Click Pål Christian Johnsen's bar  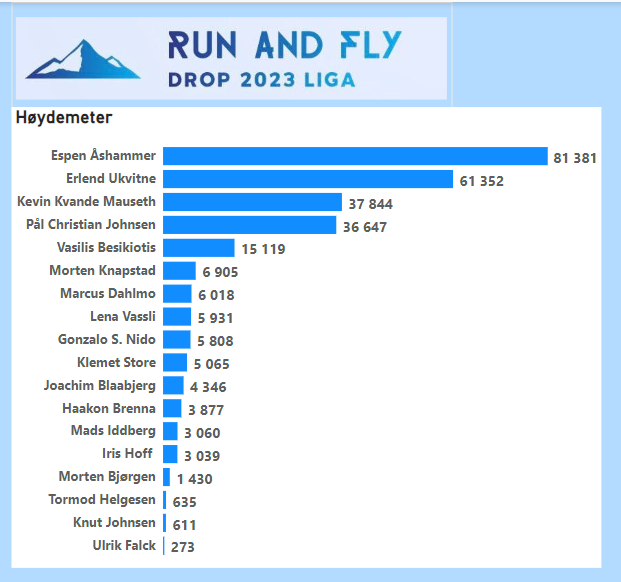click(249, 225)
